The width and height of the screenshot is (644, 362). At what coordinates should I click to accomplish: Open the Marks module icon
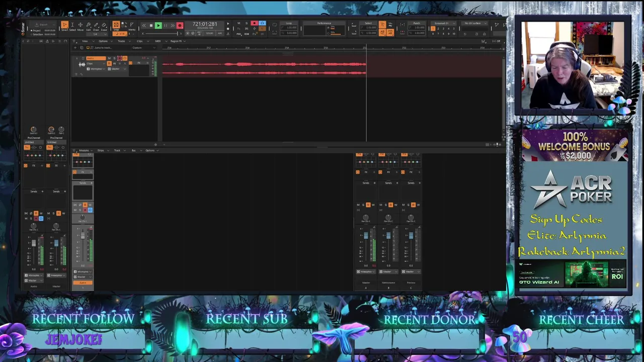(x=132, y=26)
